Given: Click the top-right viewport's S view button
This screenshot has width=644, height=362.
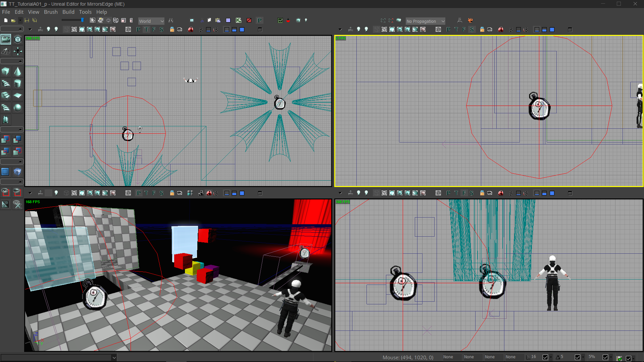Looking at the screenshot, I should (472, 29).
